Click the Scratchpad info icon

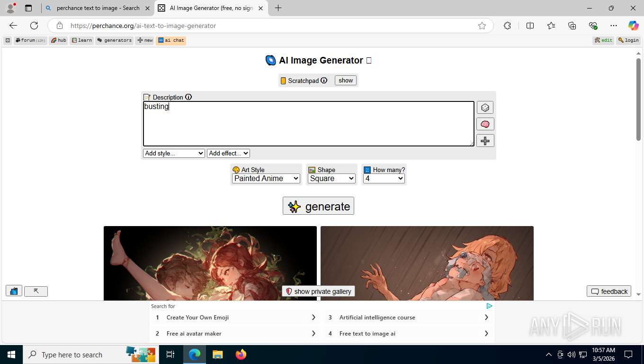click(324, 81)
